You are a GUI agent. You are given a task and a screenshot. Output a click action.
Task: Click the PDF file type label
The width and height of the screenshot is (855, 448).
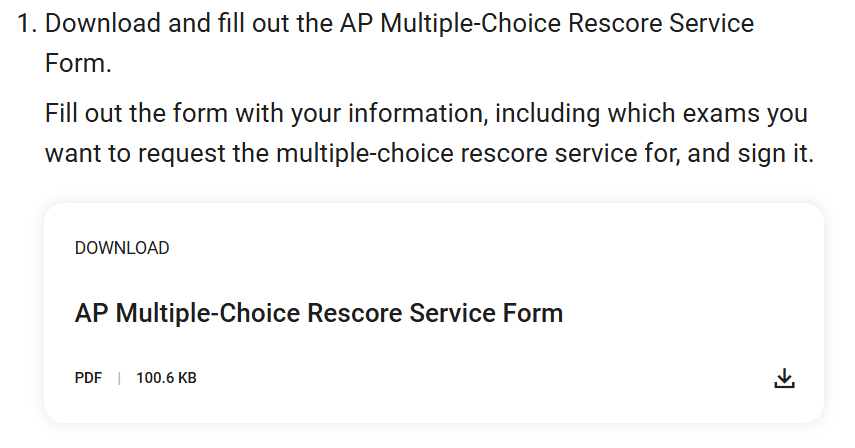point(88,378)
